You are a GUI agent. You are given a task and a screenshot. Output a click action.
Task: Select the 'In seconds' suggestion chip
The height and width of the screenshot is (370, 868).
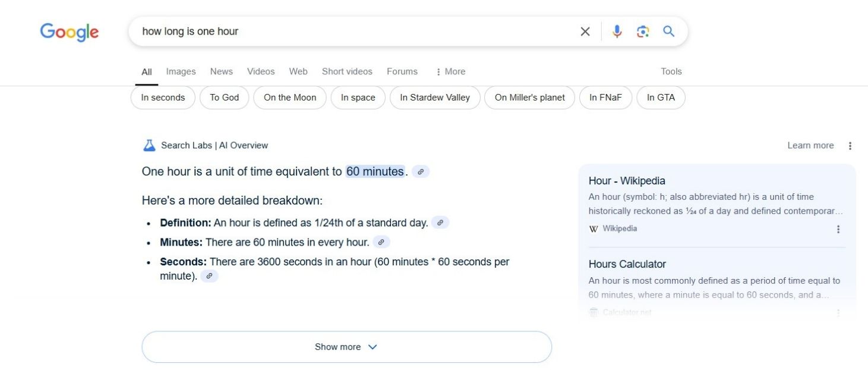click(x=163, y=98)
